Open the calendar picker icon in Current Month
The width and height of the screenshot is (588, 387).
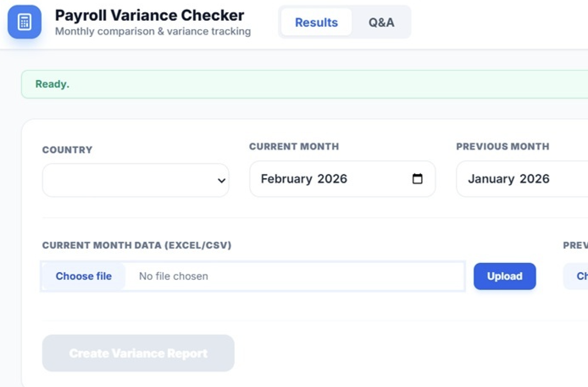(417, 179)
